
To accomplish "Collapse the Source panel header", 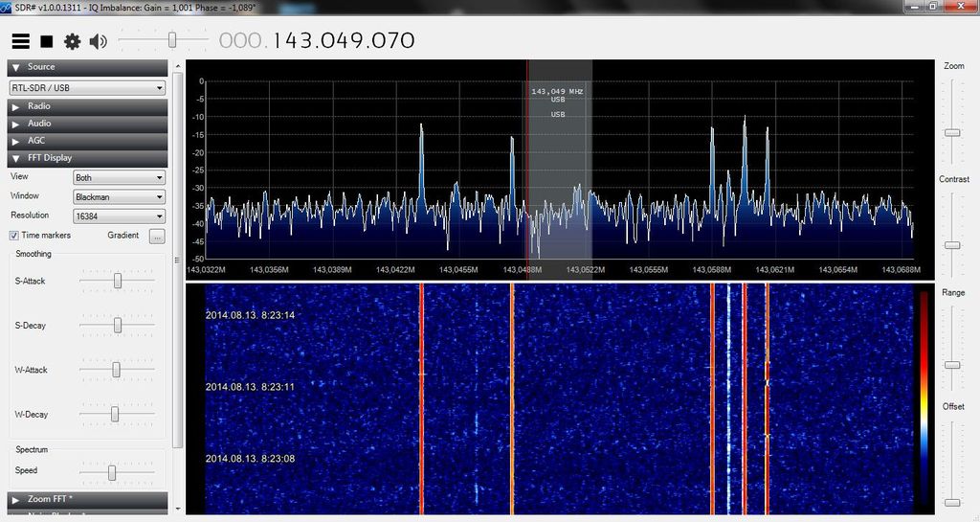I will pyautogui.click(x=87, y=67).
